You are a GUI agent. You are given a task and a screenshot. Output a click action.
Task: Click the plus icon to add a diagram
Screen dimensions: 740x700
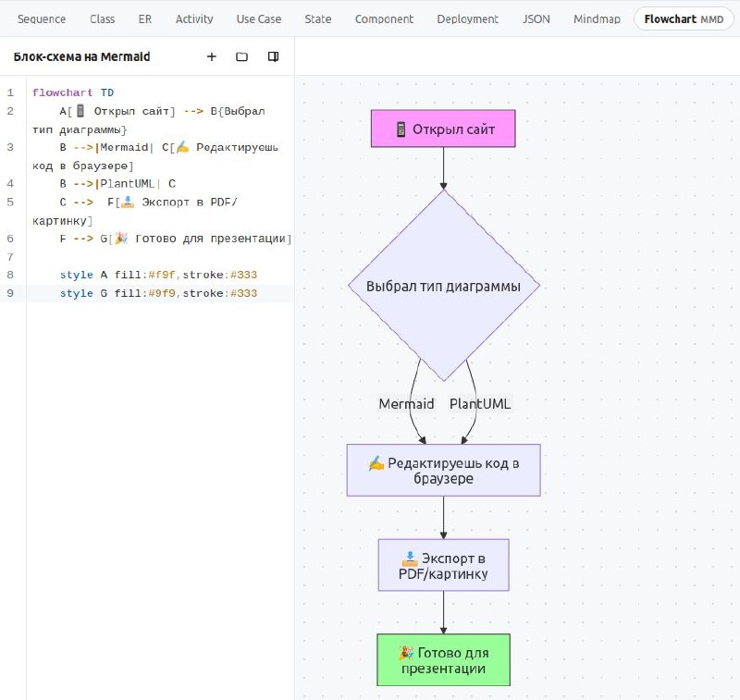click(x=212, y=56)
